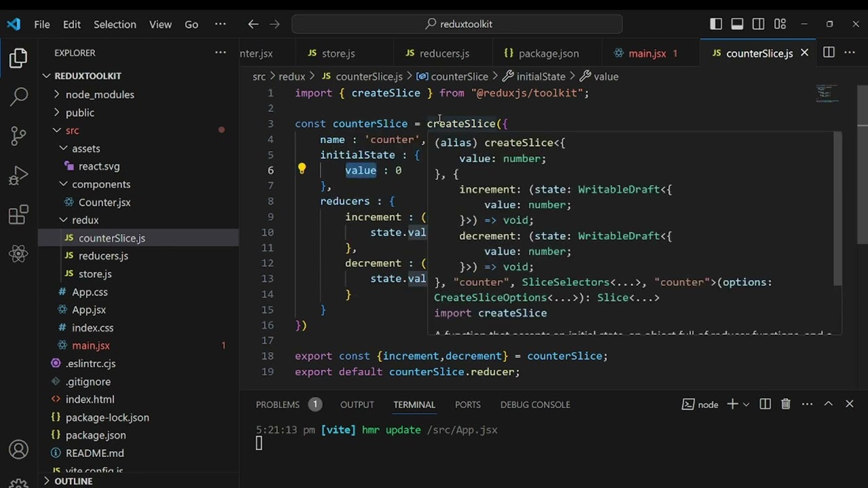868x488 pixels.
Task: Expand the public folder
Action: tap(139, 113)
